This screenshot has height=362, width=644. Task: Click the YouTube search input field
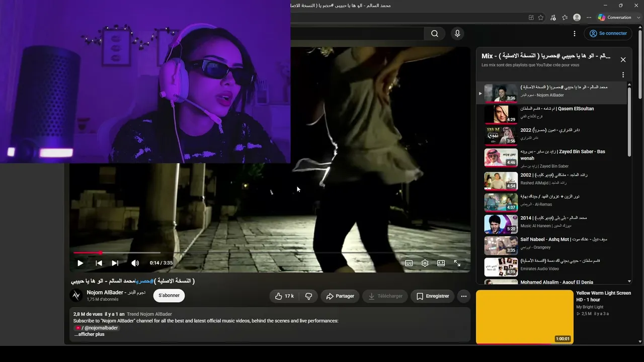[357, 34]
